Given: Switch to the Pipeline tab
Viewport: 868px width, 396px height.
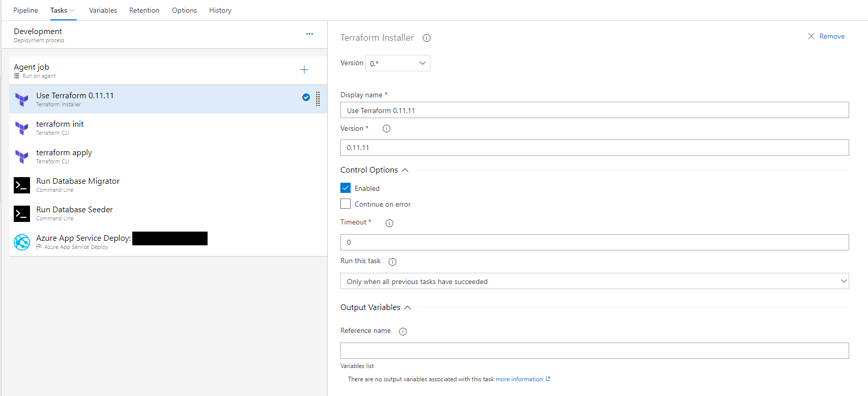Looking at the screenshot, I should tap(25, 10).
